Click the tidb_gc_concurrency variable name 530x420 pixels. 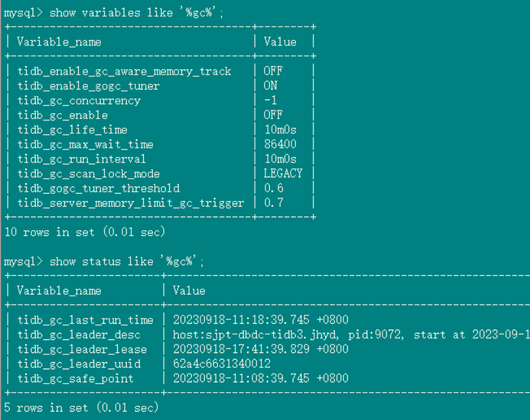pyautogui.click(x=79, y=101)
